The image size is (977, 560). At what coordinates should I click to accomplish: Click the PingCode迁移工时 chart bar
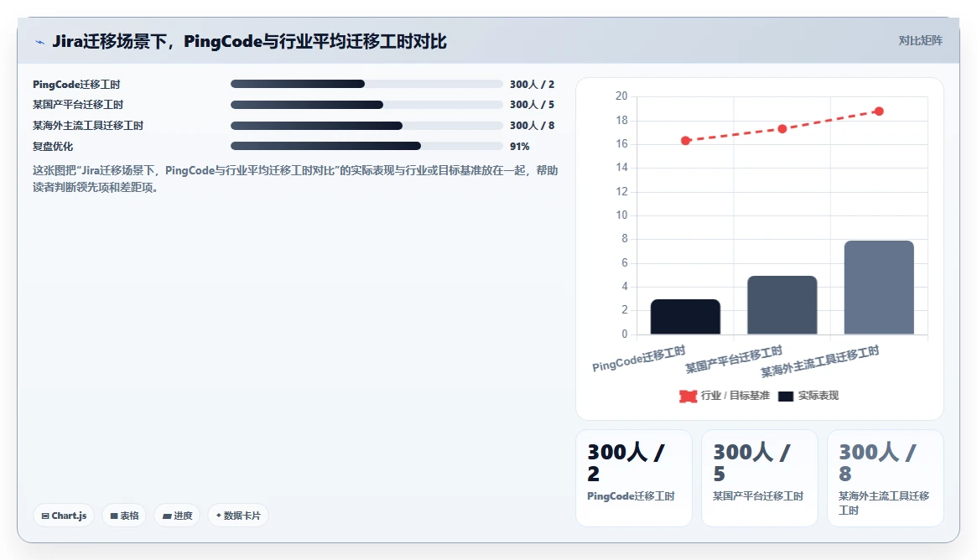685,316
